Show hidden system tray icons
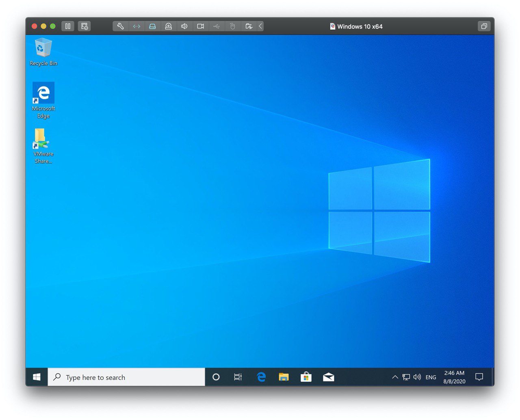Screen dimensions: 520x420 coord(395,377)
